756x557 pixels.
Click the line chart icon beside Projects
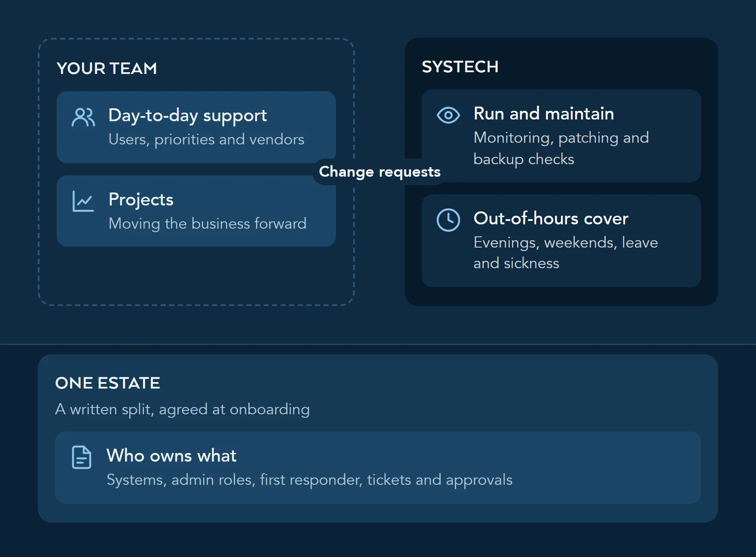[x=83, y=201]
